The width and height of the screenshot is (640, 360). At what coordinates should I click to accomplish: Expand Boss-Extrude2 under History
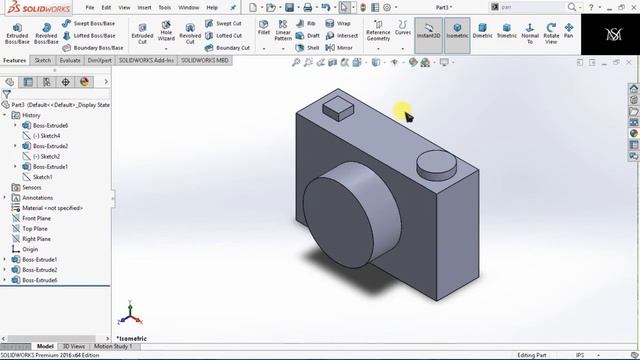[x=16, y=146]
